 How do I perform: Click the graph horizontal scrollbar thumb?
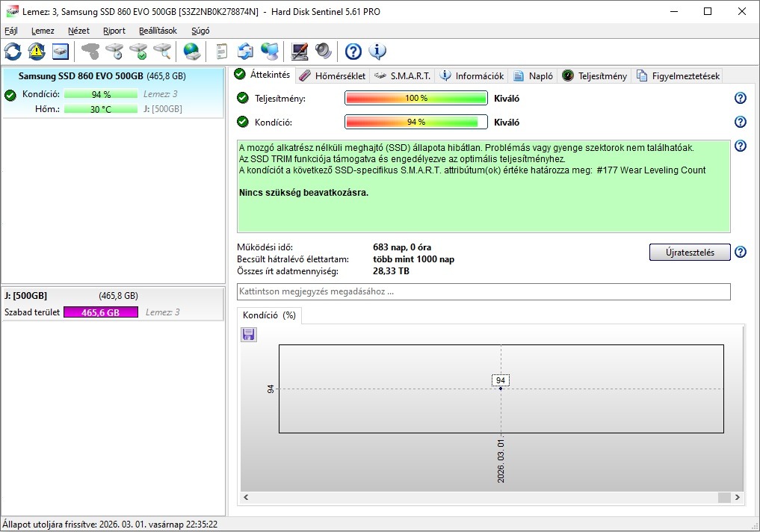pos(724,497)
